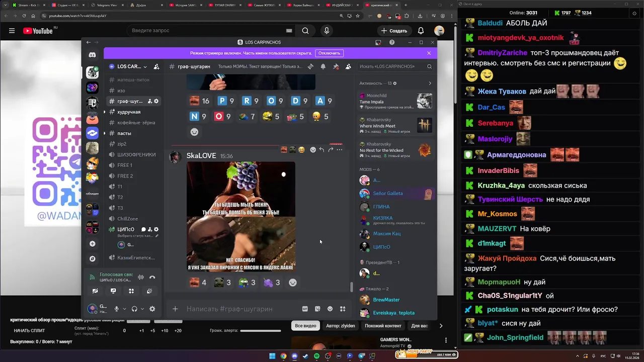644x362 pixels.
Task: Open граф-шугарин channel settings gear
Action: [x=156, y=101]
